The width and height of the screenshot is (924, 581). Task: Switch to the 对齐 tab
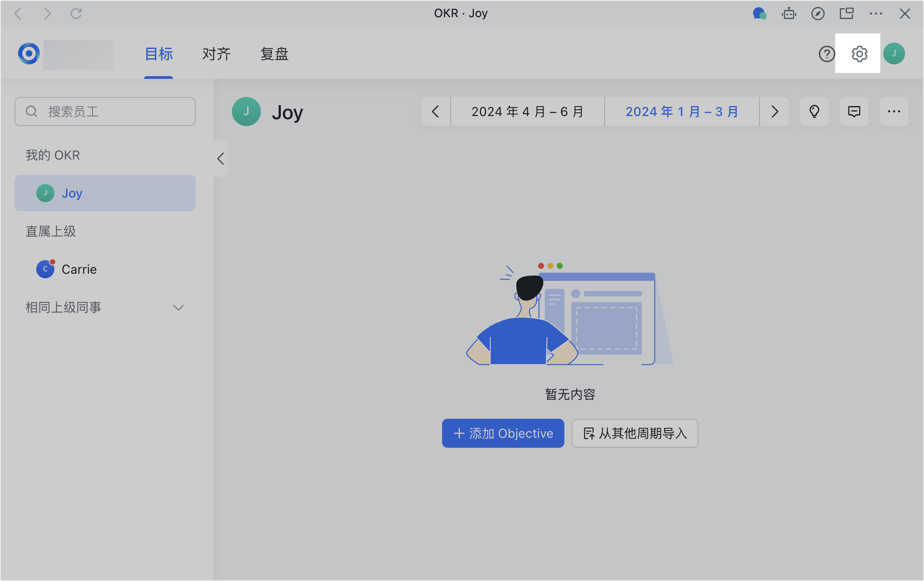217,54
